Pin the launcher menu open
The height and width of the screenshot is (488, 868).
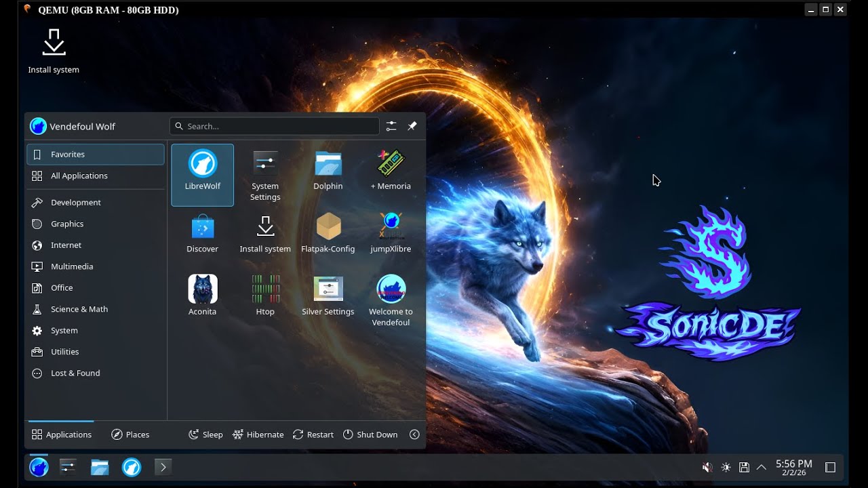coord(412,126)
